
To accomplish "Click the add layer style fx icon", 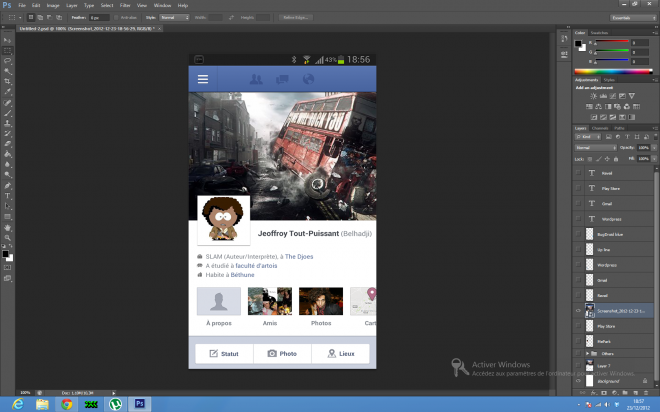I will coord(593,393).
